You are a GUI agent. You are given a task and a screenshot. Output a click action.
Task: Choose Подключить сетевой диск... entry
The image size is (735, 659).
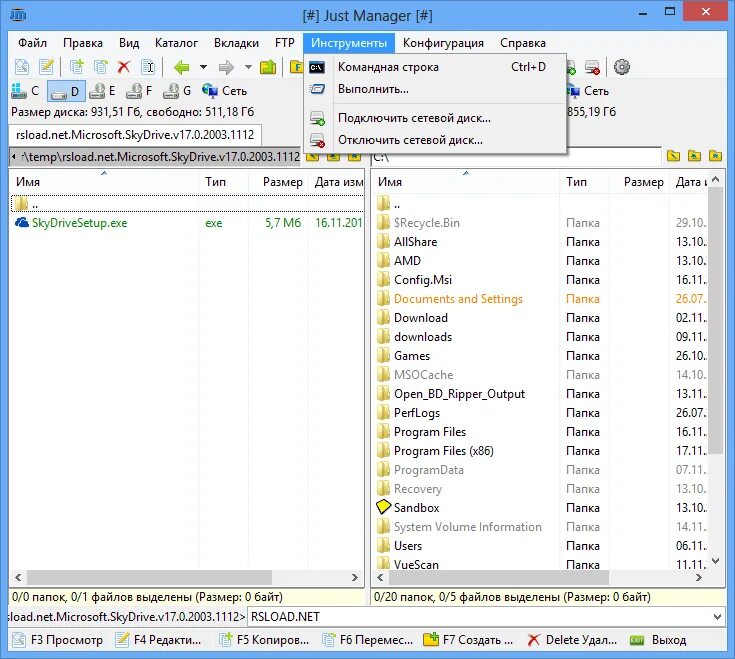click(435, 118)
